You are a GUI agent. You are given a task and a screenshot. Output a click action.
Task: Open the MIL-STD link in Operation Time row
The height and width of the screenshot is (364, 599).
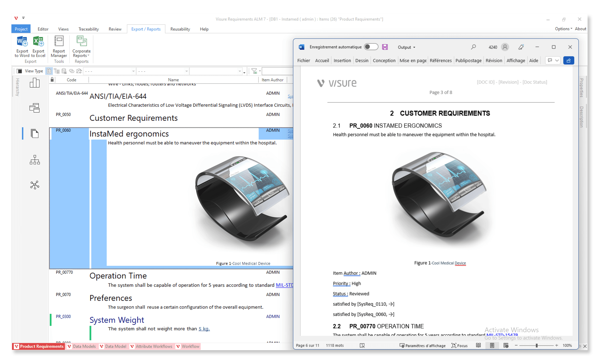coord(284,285)
